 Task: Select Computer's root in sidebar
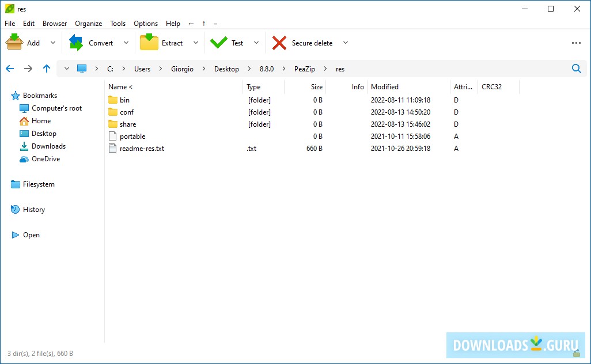pos(56,108)
